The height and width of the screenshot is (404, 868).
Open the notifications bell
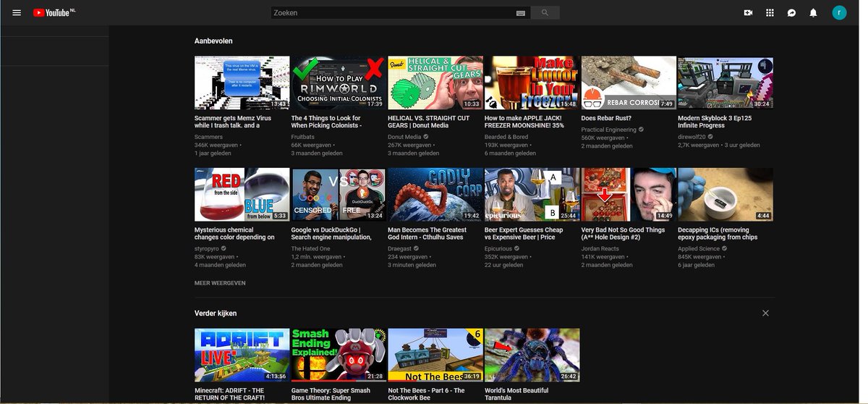point(813,13)
